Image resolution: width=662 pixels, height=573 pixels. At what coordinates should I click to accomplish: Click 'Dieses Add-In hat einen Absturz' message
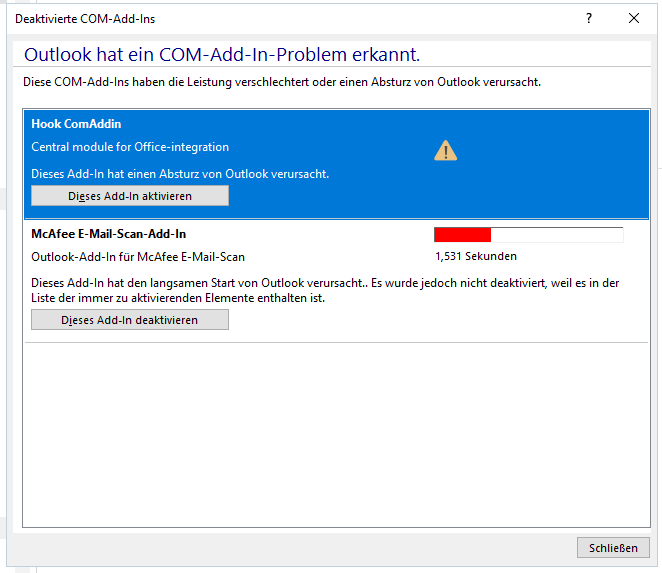[x=180, y=174]
